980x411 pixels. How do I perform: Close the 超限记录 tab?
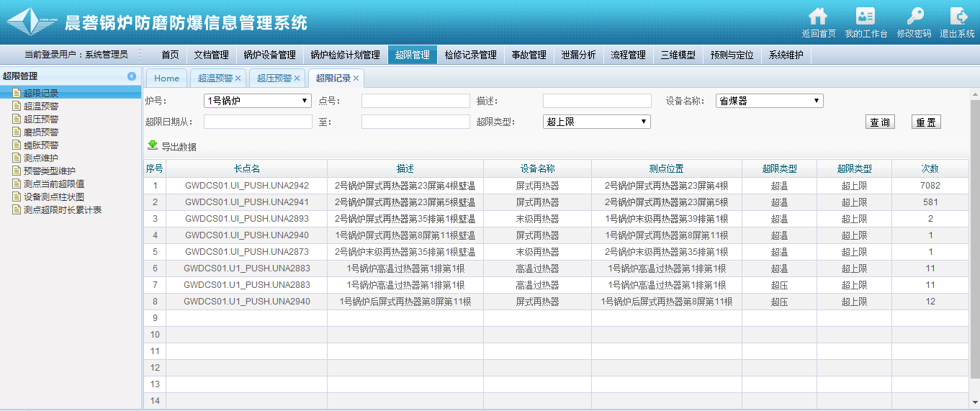click(x=356, y=78)
